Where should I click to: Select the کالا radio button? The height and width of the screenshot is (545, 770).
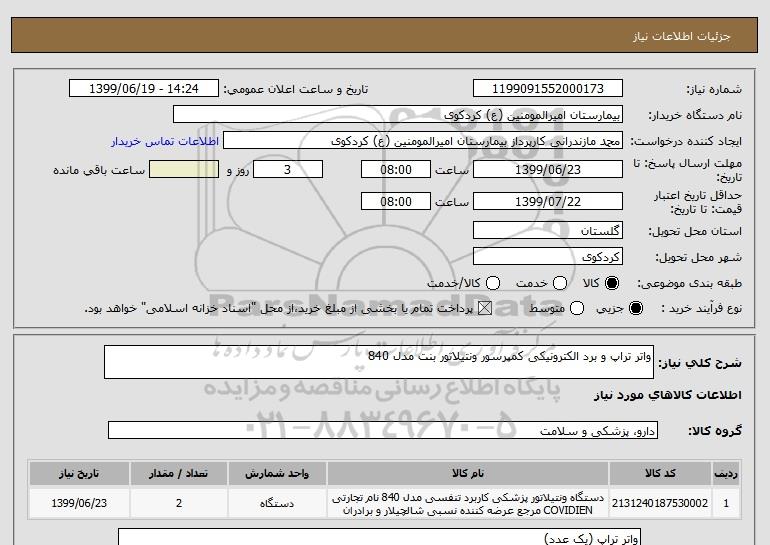(612, 283)
